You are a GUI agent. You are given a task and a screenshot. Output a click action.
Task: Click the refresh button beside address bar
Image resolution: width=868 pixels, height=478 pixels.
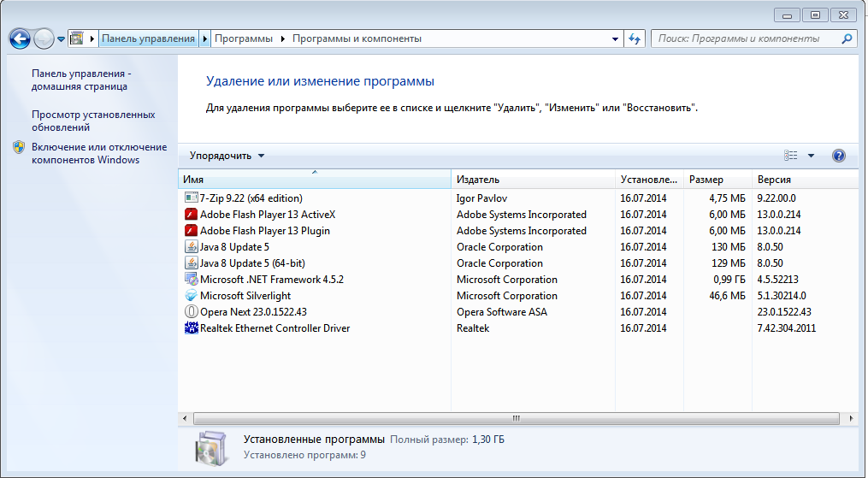(x=635, y=38)
